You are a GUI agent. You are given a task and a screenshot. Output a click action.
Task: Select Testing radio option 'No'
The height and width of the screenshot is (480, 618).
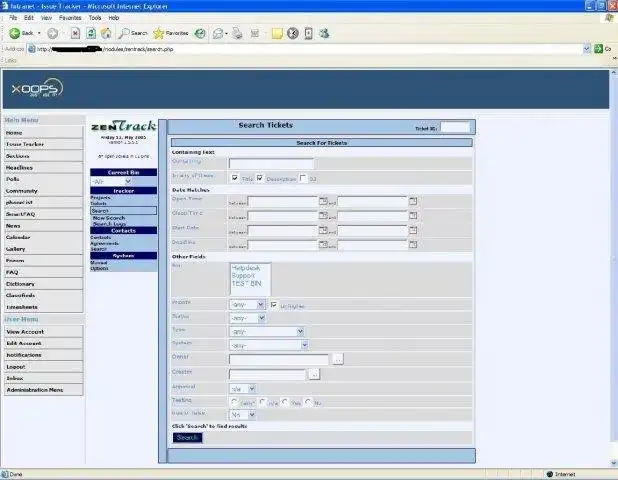coord(308,402)
